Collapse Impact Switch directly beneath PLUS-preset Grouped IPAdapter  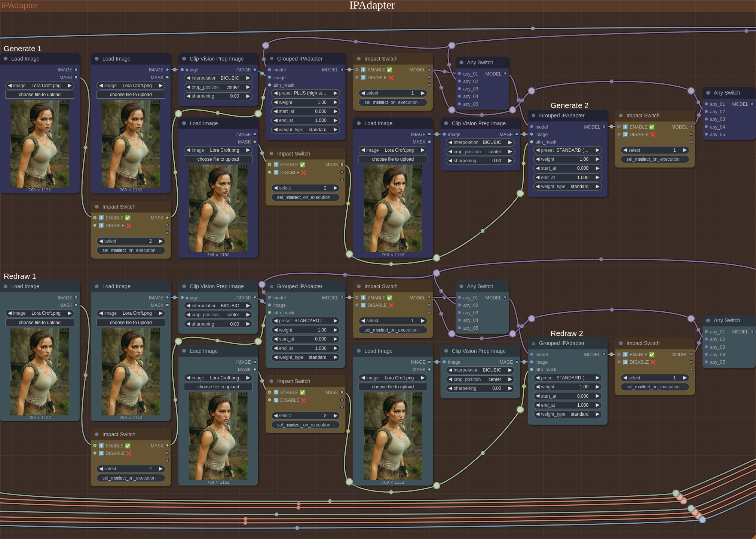271,154
